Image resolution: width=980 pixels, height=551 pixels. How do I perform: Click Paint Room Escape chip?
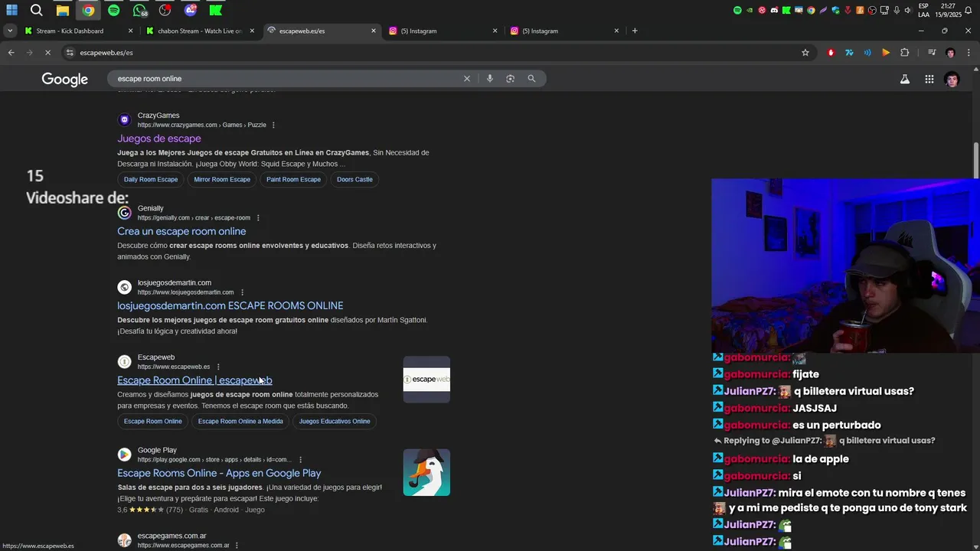click(x=293, y=180)
